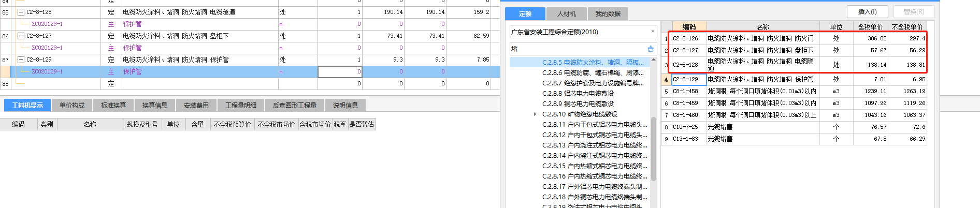Click the 名称 column header in results table
The width and height of the screenshot is (980, 208).
[763, 27]
